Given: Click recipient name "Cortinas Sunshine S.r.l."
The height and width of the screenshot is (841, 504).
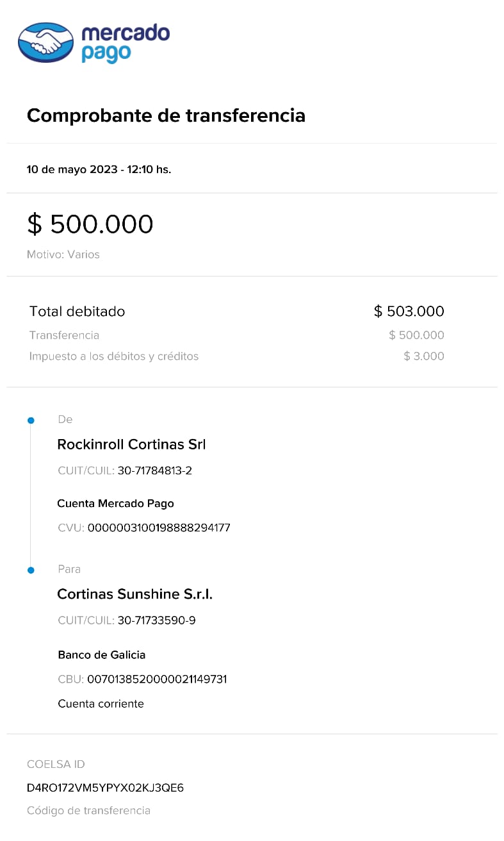Looking at the screenshot, I should (x=134, y=594).
